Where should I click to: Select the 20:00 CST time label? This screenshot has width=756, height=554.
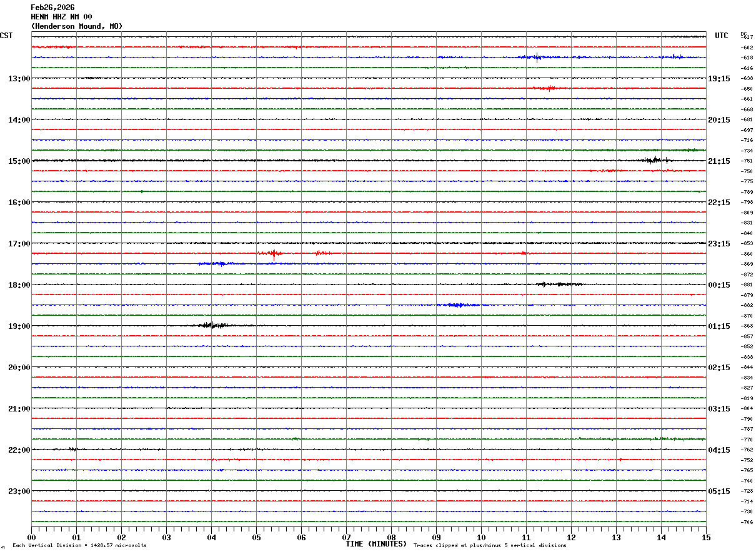pyautogui.click(x=19, y=368)
